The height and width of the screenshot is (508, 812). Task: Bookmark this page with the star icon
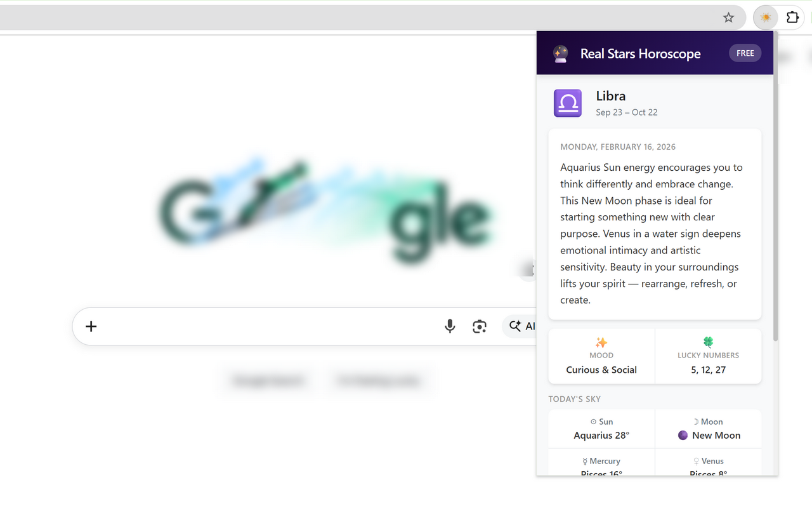click(x=728, y=18)
